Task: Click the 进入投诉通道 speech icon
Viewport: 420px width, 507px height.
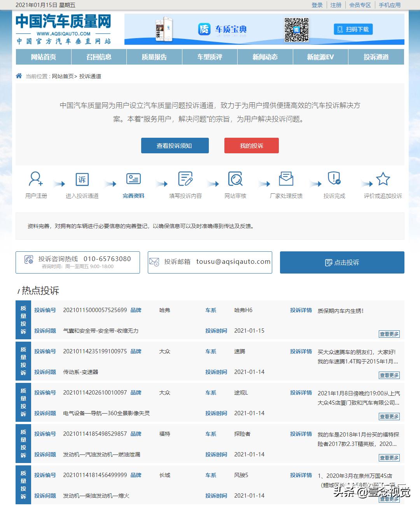Action: coord(82,179)
